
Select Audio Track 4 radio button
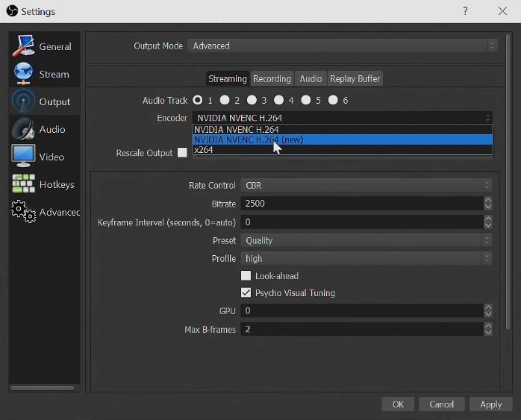click(278, 100)
